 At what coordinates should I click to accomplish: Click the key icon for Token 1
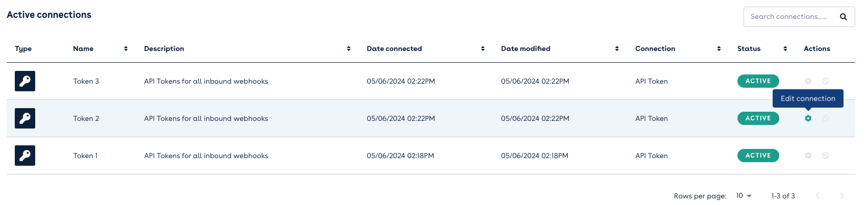pos(25,156)
